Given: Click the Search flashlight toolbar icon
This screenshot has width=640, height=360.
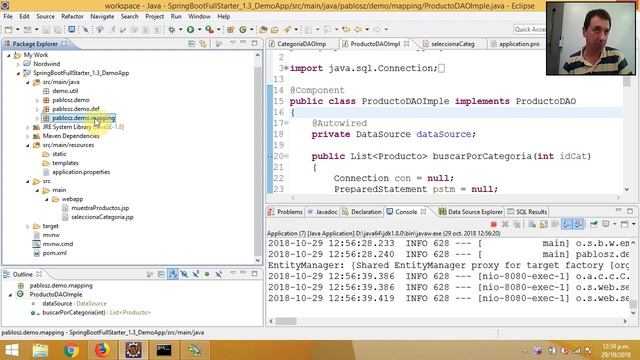Looking at the screenshot, I should 288,29.
